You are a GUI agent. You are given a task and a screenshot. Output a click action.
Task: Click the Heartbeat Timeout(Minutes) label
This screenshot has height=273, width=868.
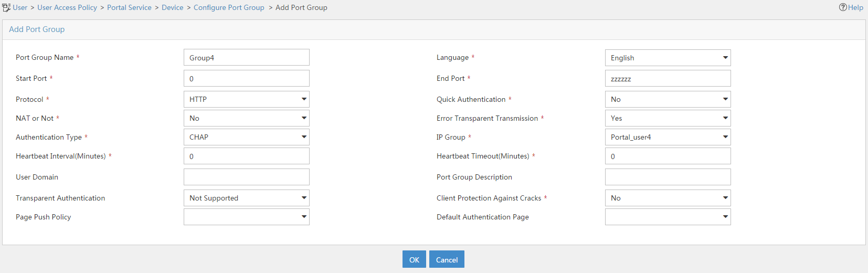click(x=483, y=156)
